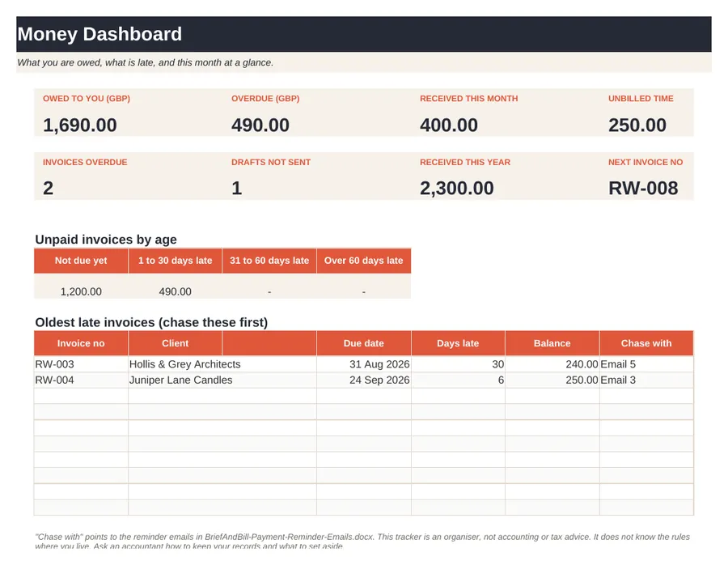Click the 1,200.00 not due yet amount
728x565 pixels.
tap(81, 291)
